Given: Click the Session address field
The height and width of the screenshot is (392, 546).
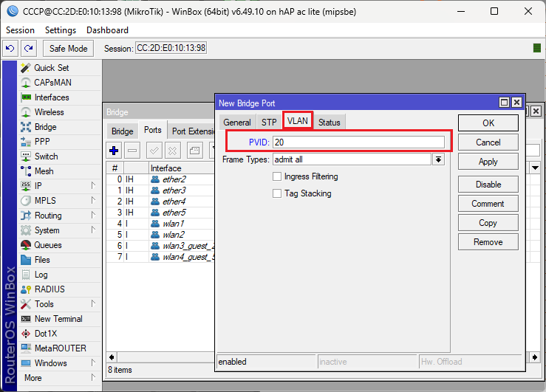Looking at the screenshot, I should pyautogui.click(x=171, y=48).
